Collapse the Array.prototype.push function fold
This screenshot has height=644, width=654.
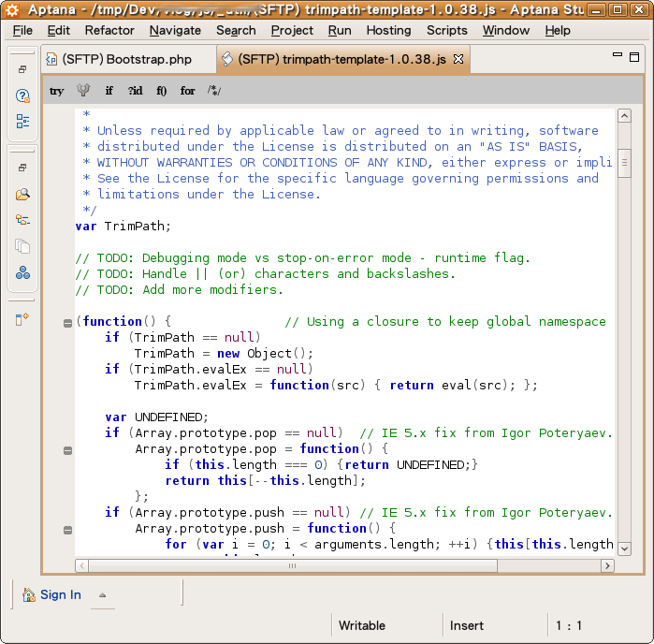[67, 530]
